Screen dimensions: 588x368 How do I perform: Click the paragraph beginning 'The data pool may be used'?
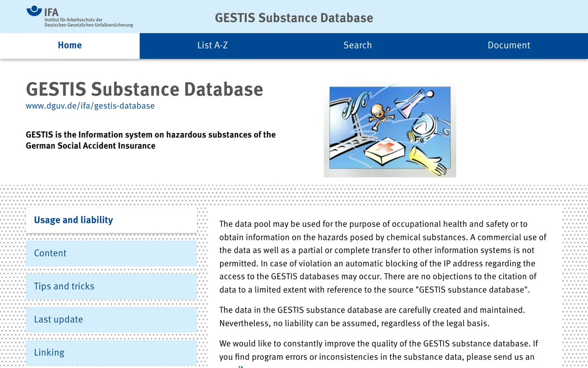tap(383, 257)
